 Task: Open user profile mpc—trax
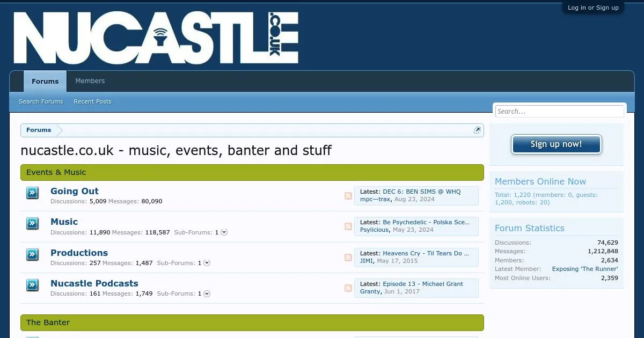click(x=375, y=199)
